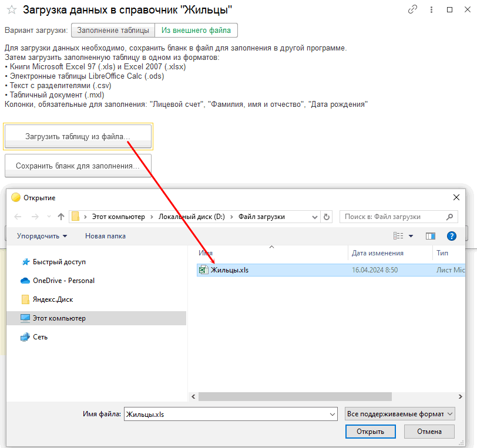Go up one folder level
The image size is (477, 448).
tap(61, 217)
